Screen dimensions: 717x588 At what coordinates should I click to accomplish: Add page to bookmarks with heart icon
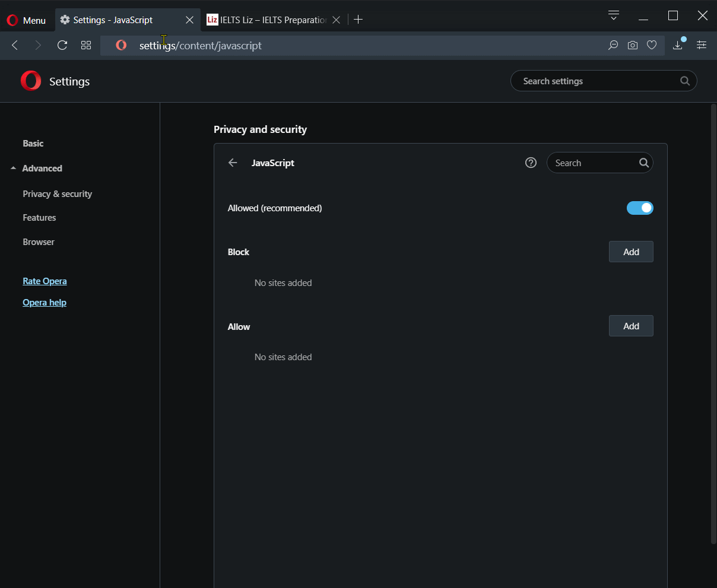coord(652,45)
